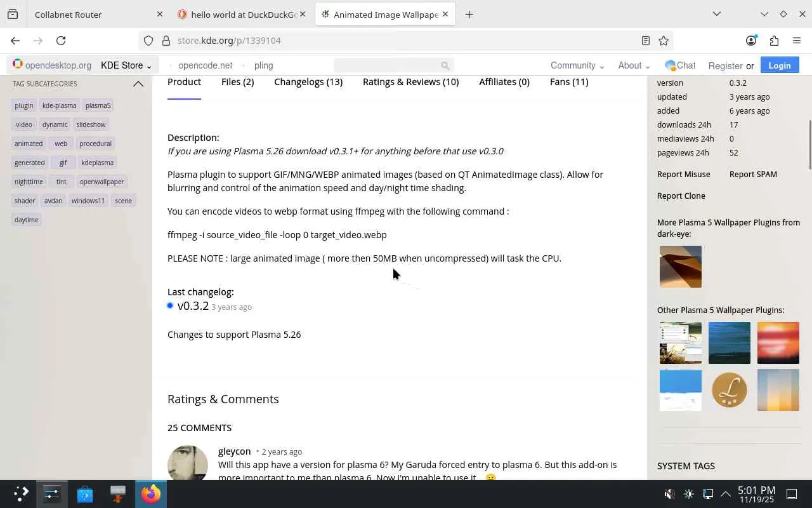Switch to Firefox in taskbar
Screen dimensions: 812x508
pyautogui.click(x=151, y=493)
